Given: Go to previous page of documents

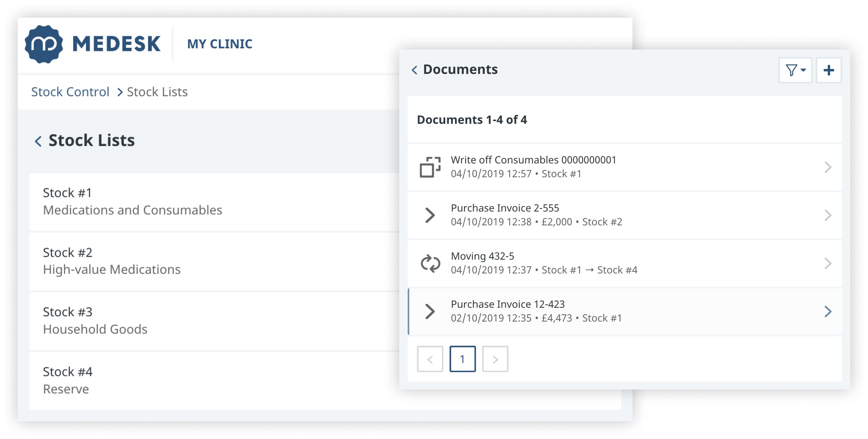Looking at the screenshot, I should click(430, 359).
